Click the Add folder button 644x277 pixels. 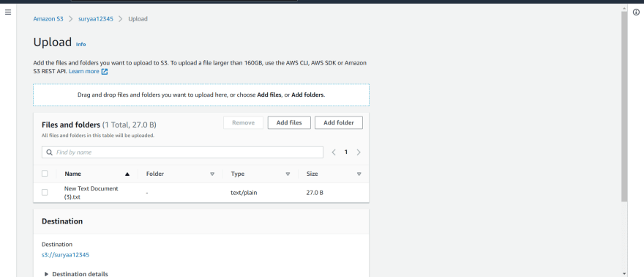339,122
